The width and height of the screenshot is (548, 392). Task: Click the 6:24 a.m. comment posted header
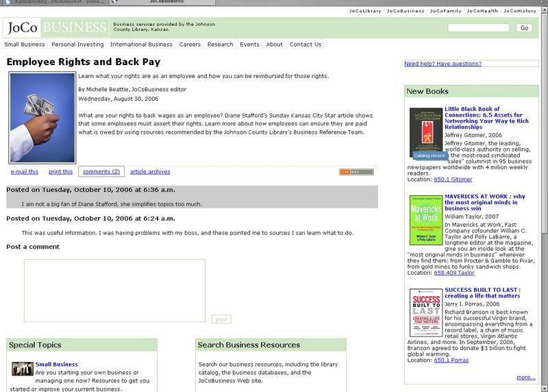[91, 219]
